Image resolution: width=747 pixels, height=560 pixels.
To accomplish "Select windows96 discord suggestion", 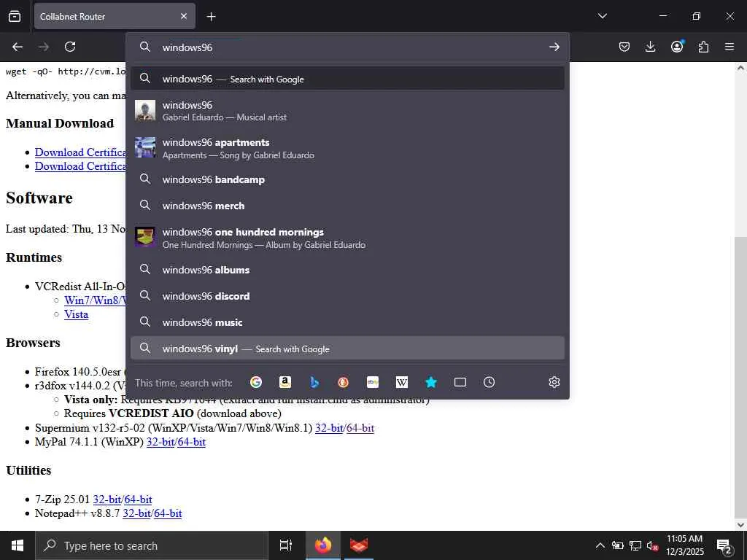I will pyautogui.click(x=348, y=296).
